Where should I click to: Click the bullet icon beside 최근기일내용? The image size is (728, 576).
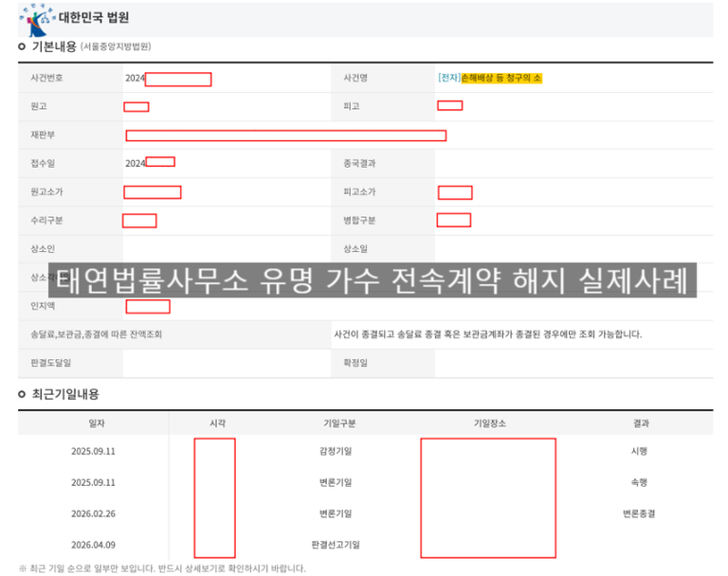coord(22,394)
